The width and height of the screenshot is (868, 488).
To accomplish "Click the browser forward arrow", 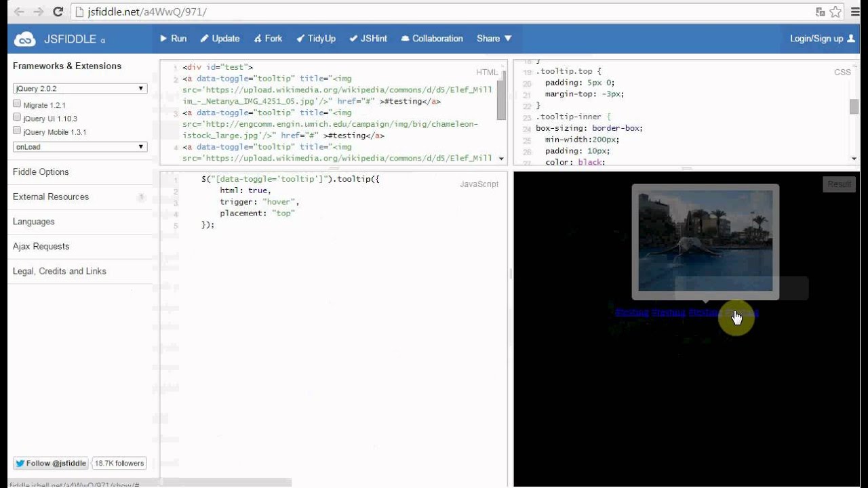I will 38,12.
